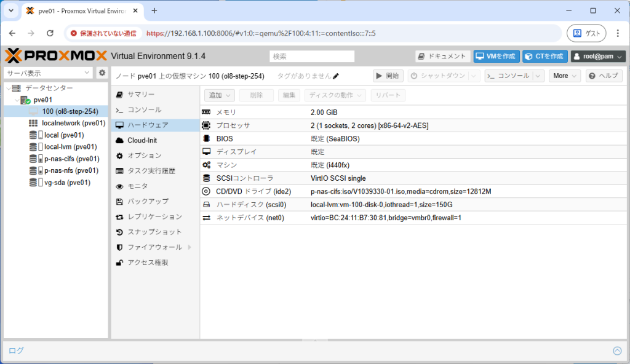This screenshot has width=630, height=364.
Task: Open the ファイアウォール firewall section
Action: pos(154,247)
